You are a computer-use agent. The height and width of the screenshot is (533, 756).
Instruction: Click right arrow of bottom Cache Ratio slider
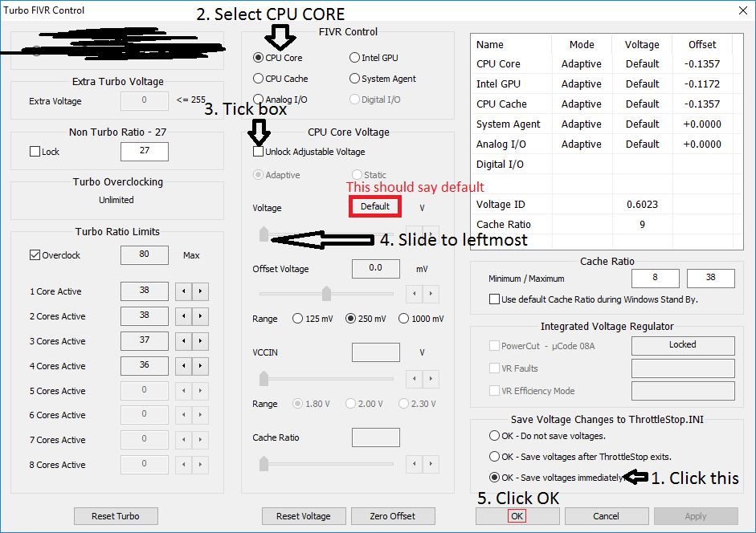click(x=431, y=464)
